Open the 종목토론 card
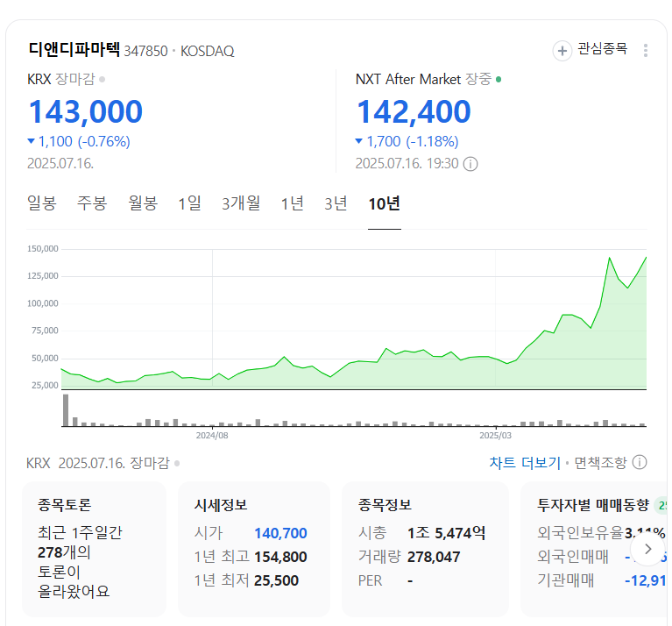 pyautogui.click(x=95, y=550)
